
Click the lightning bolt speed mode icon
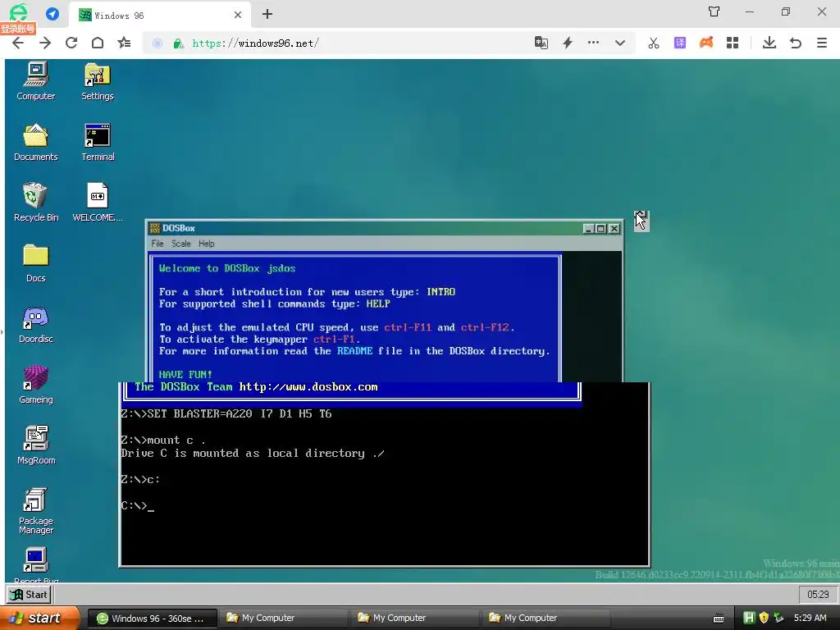568,43
